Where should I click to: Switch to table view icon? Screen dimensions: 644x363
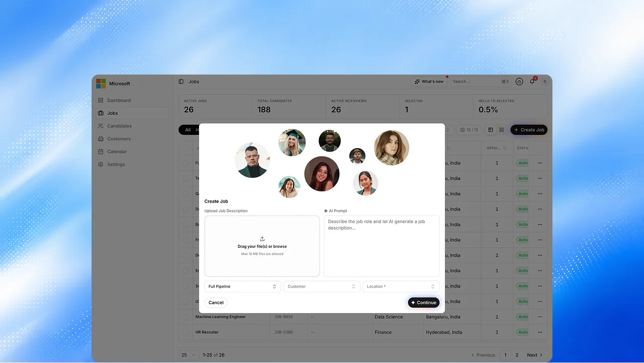pyautogui.click(x=491, y=130)
